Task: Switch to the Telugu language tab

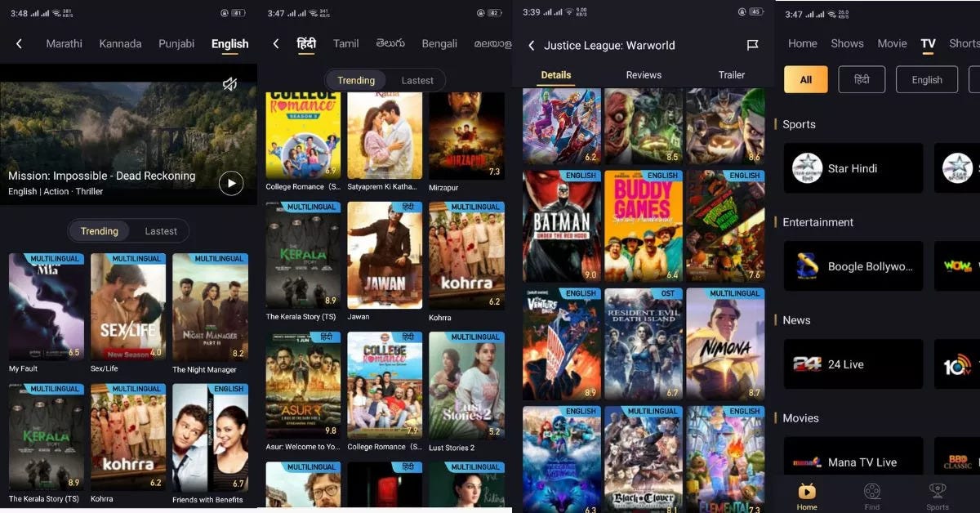Action: pos(390,43)
